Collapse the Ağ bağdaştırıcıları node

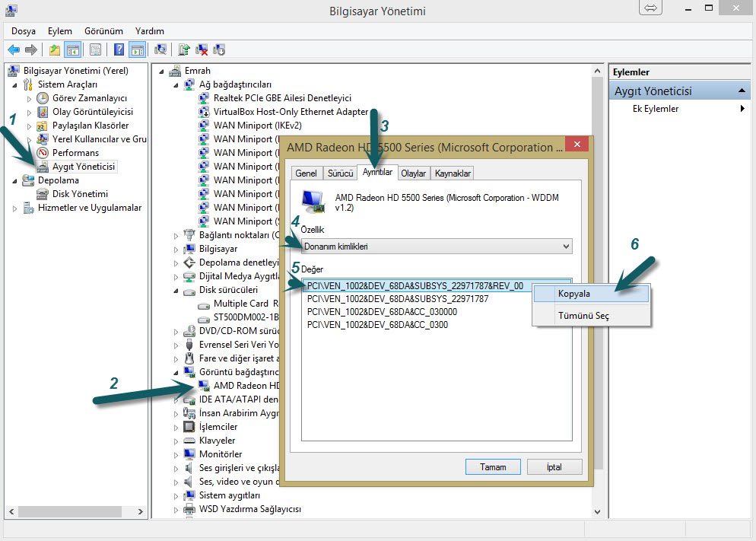(176, 85)
